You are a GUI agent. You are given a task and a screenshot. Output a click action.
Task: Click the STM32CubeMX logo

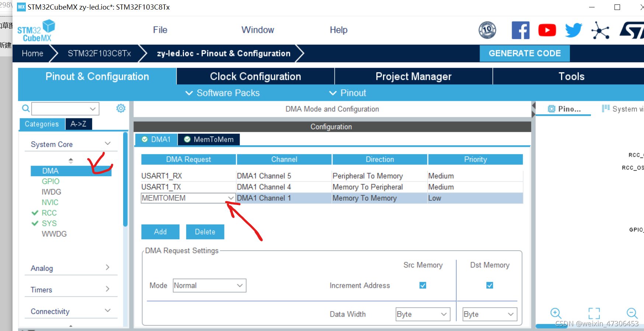point(36,31)
